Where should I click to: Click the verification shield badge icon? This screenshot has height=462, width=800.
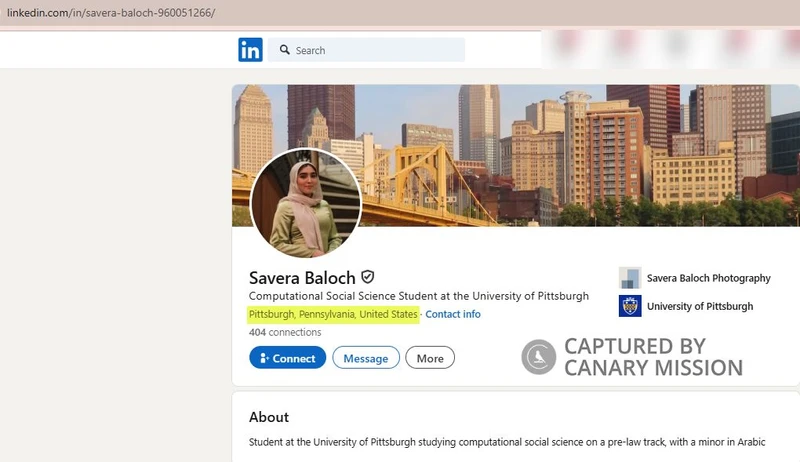368,277
